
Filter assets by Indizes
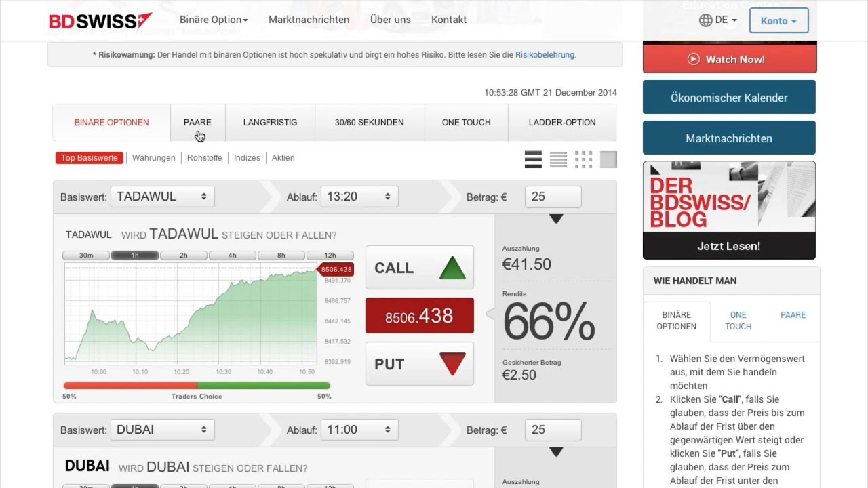(247, 158)
